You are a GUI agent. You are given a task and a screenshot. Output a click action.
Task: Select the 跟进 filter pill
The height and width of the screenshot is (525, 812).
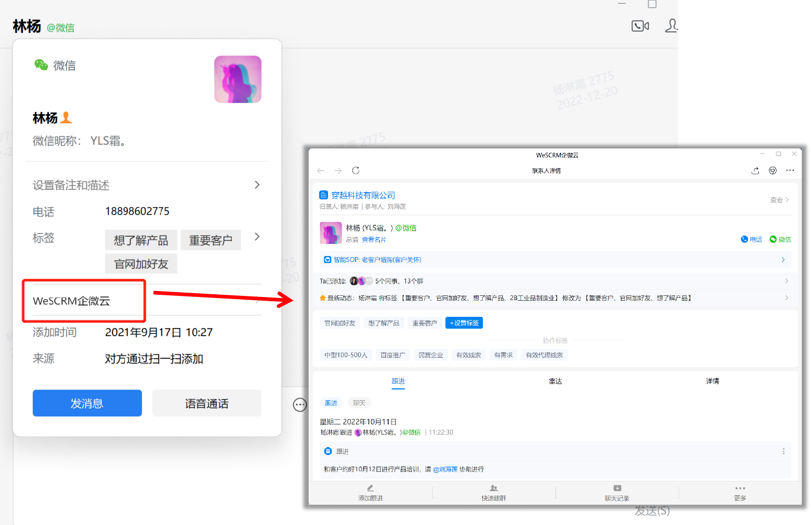coord(331,403)
